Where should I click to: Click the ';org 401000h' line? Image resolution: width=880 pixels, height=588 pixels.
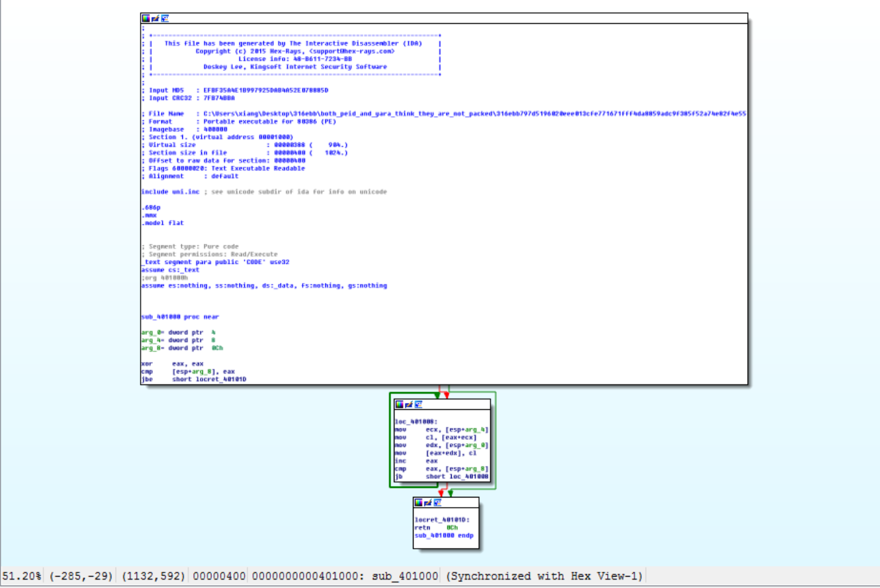(x=164, y=278)
